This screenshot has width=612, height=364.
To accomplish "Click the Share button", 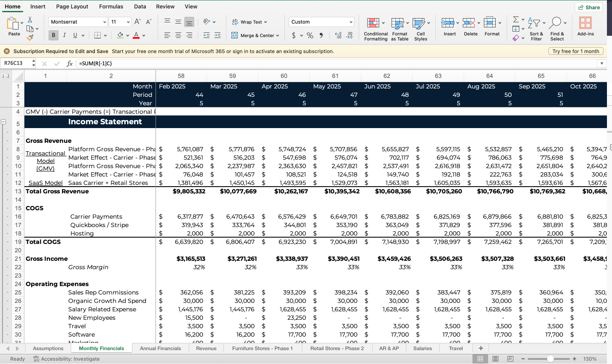I will point(588,7).
